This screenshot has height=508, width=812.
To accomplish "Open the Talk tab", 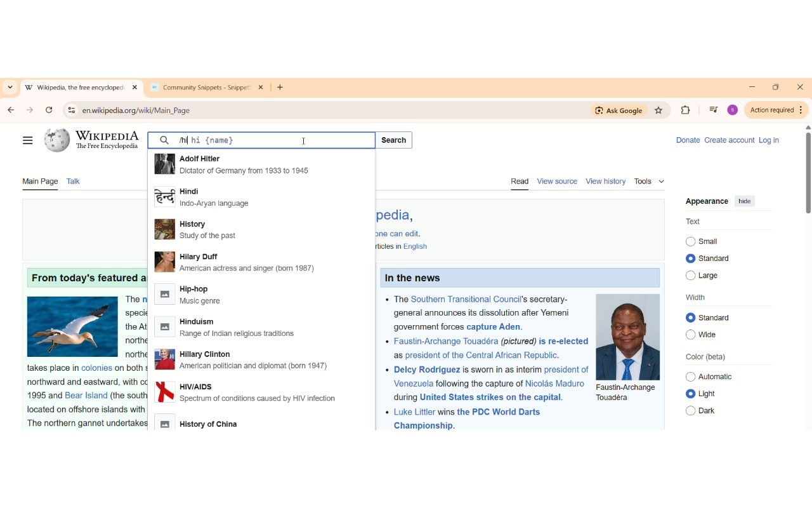I will (73, 181).
